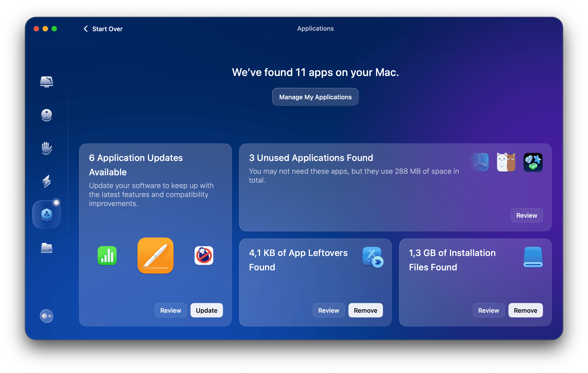The image size is (588, 373).
Task: Click the two cats app icon
Action: tap(506, 163)
